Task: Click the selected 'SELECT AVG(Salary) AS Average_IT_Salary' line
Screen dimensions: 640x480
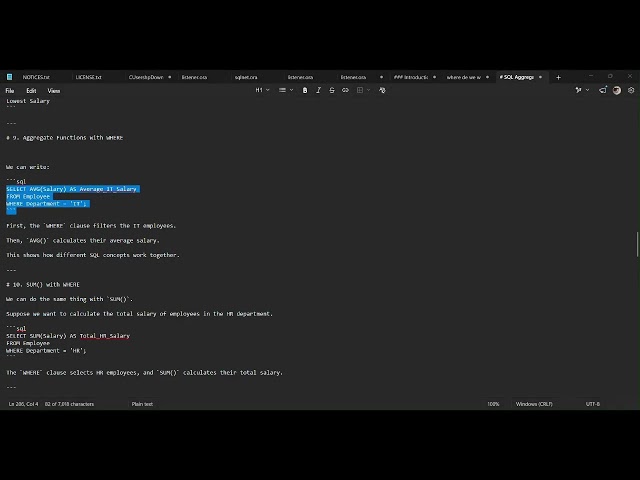Action: pos(71,189)
